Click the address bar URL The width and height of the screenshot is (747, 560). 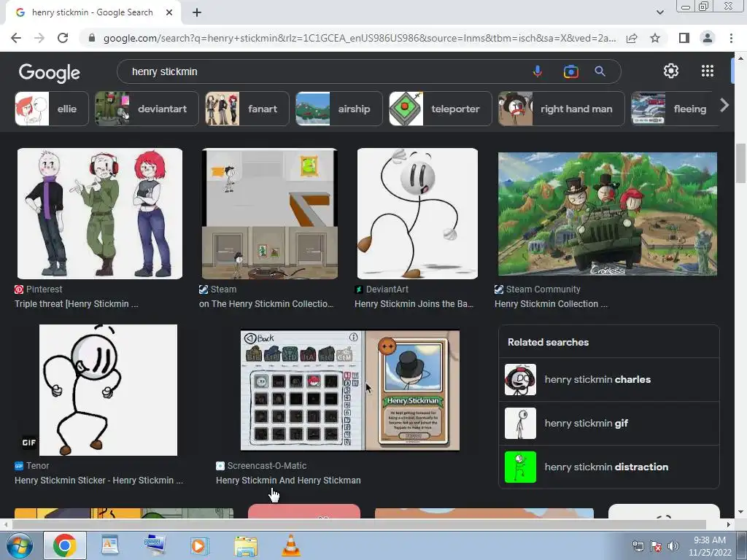(360, 38)
